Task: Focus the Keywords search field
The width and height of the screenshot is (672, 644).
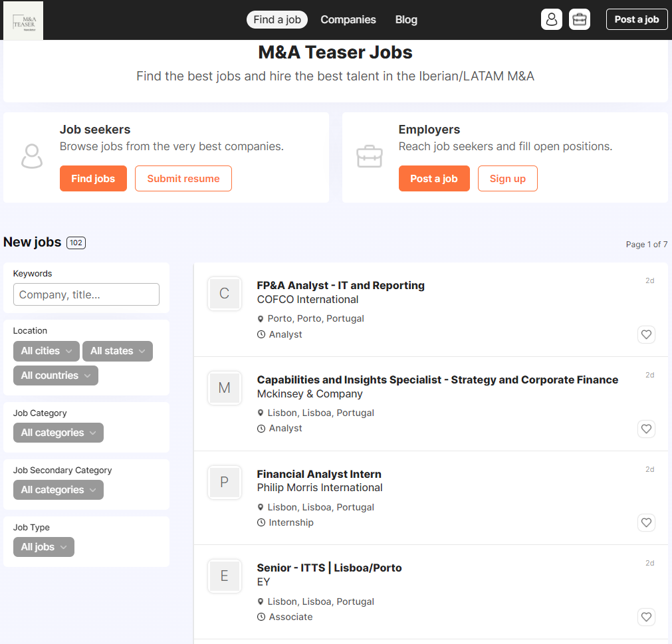Action: 86,294
